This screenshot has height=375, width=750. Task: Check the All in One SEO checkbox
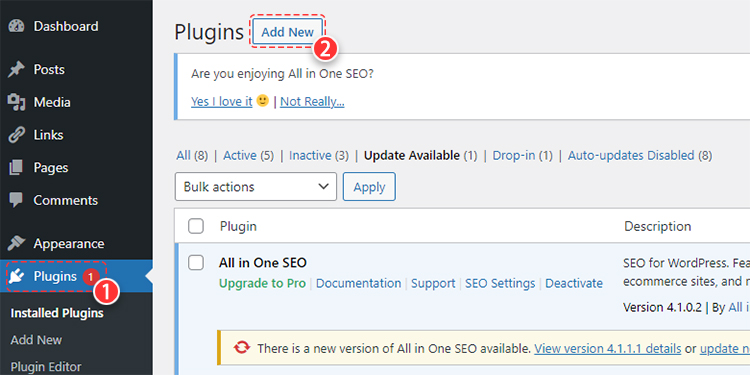196,263
